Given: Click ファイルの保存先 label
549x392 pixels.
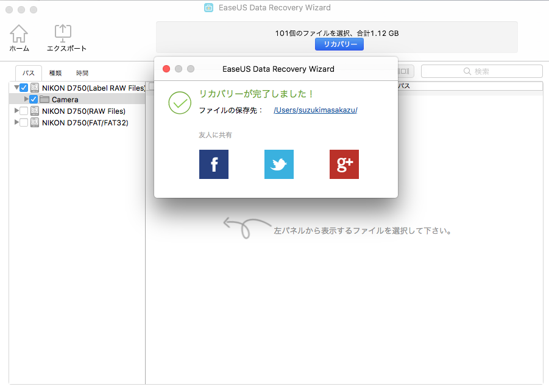Looking at the screenshot, I should coord(231,111).
